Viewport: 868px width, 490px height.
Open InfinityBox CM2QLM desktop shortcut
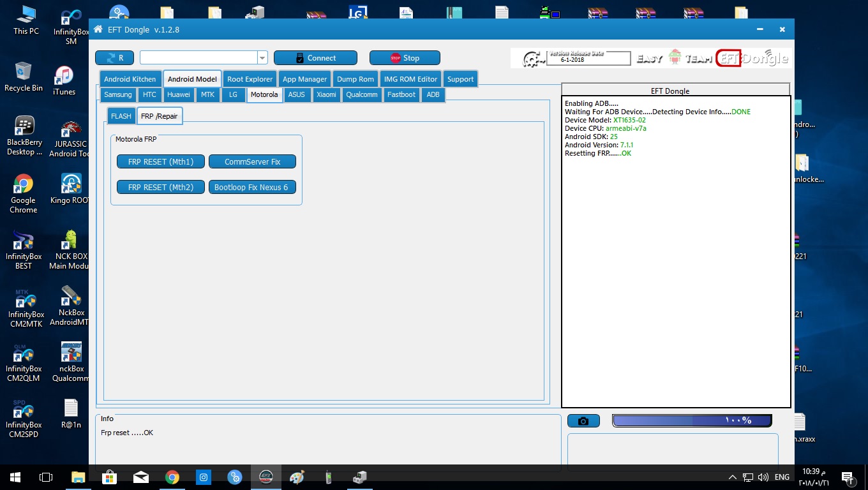(24, 363)
